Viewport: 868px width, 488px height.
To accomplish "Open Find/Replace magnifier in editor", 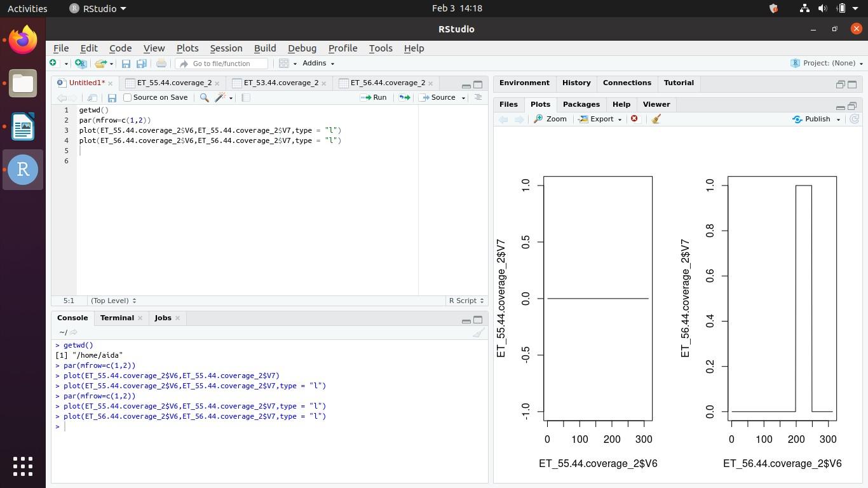I will 204,97.
